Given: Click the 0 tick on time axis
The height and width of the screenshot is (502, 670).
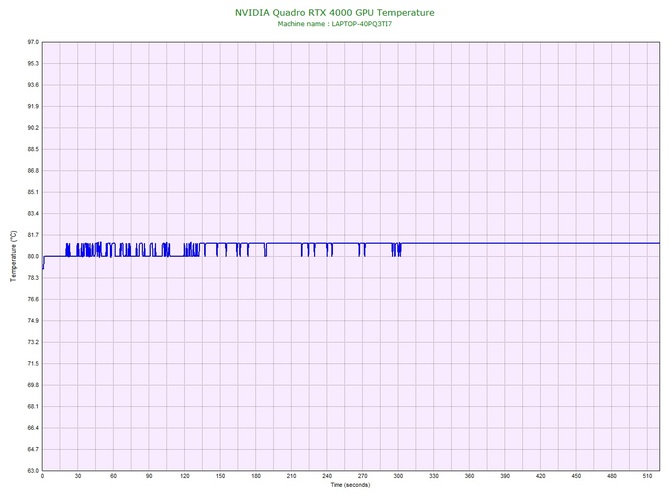Looking at the screenshot, I should click(42, 476).
